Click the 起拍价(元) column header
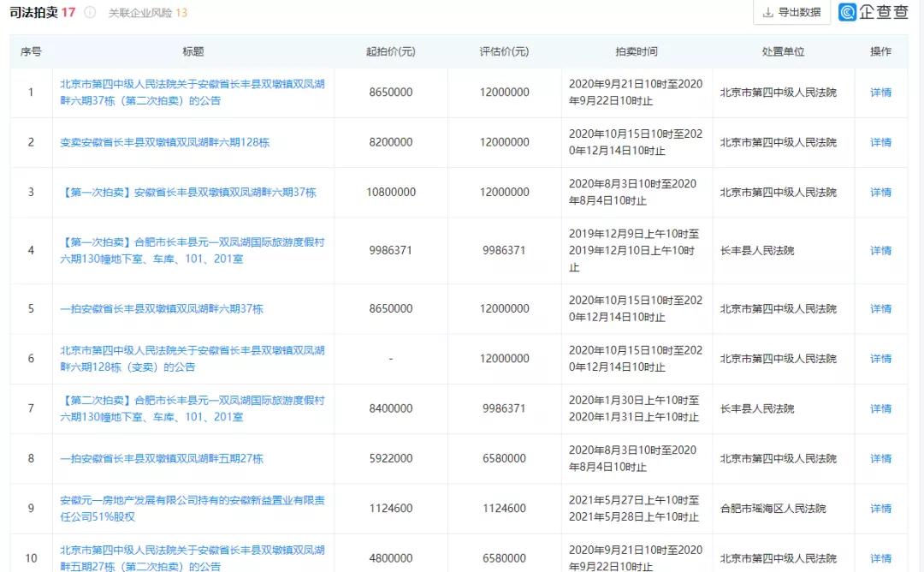 pos(393,51)
